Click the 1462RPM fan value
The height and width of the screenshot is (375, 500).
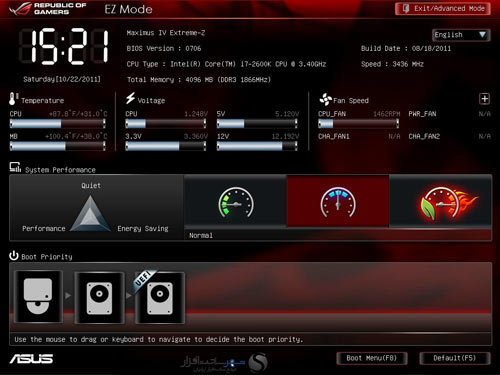(x=387, y=114)
